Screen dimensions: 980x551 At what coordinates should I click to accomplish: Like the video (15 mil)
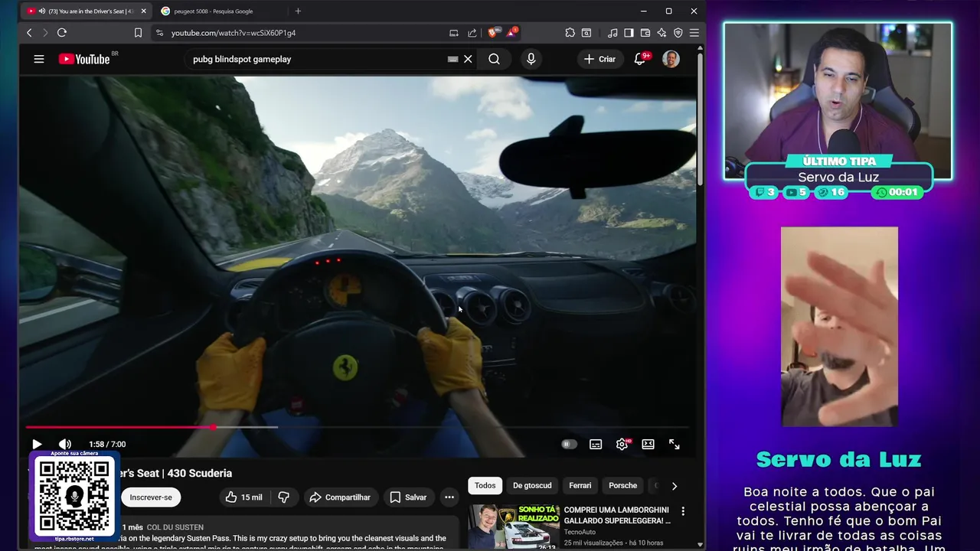243,497
